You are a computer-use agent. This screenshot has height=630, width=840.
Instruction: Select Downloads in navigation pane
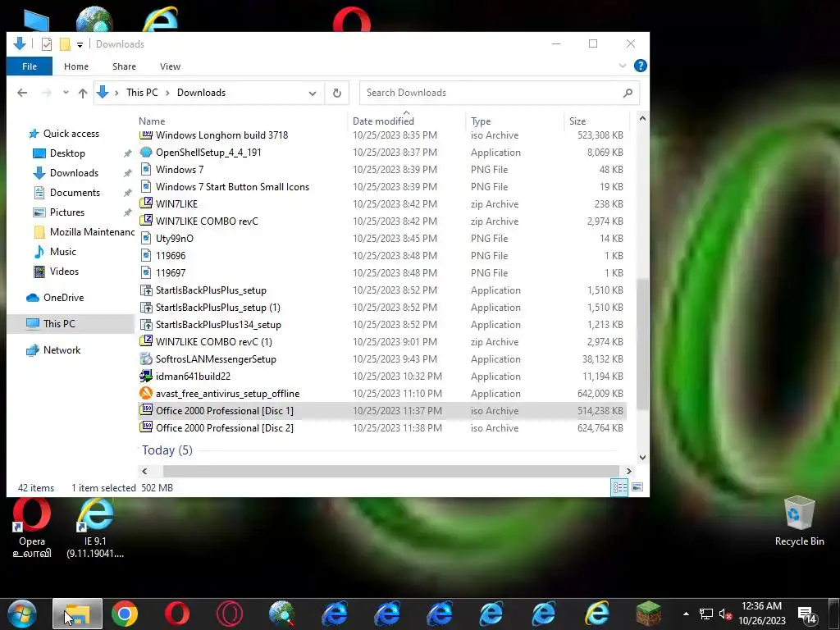(x=74, y=173)
